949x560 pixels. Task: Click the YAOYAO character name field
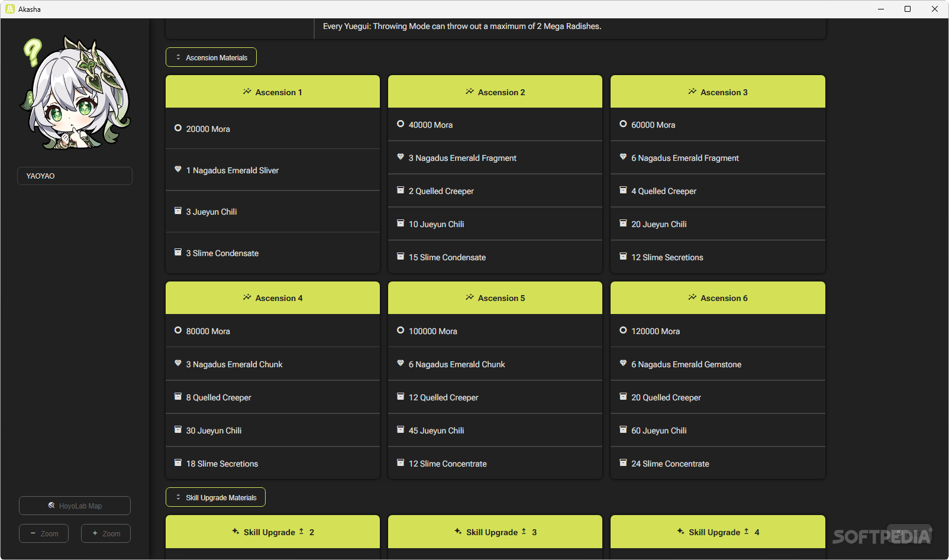click(x=75, y=176)
